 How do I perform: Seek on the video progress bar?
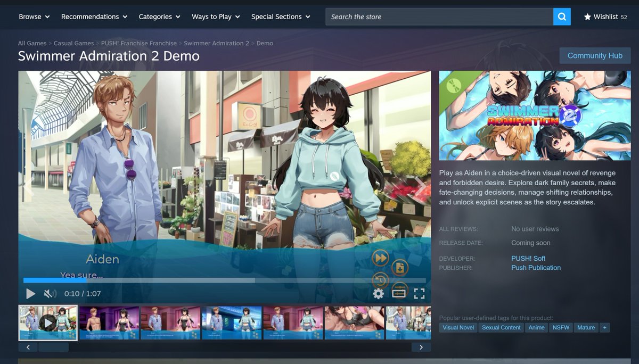(225, 280)
